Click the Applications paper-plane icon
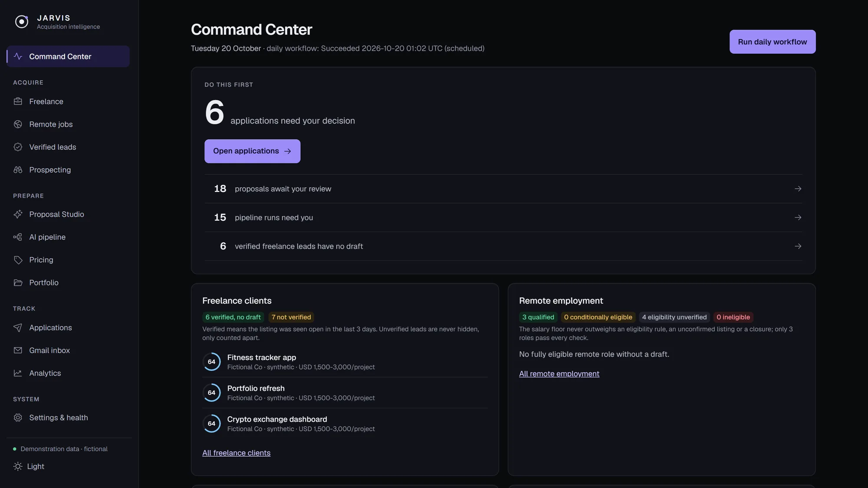This screenshot has height=488, width=868. click(x=18, y=328)
